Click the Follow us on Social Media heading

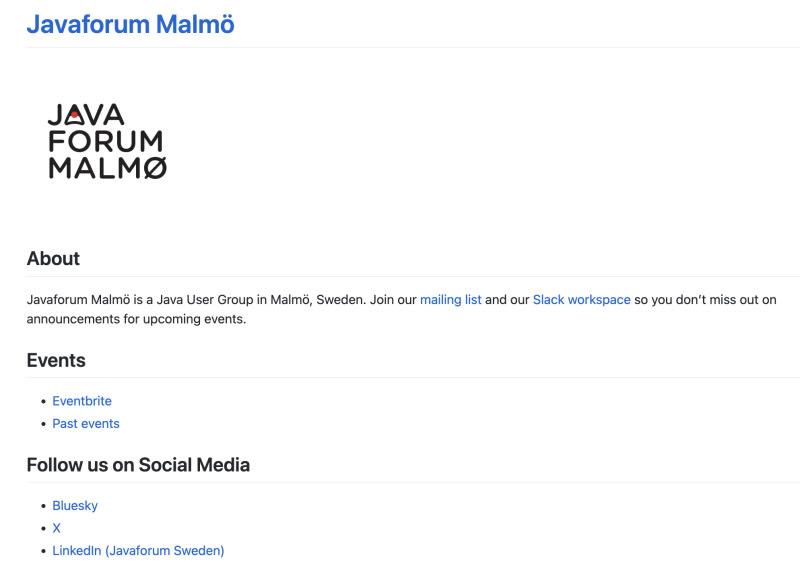pyautogui.click(x=138, y=464)
